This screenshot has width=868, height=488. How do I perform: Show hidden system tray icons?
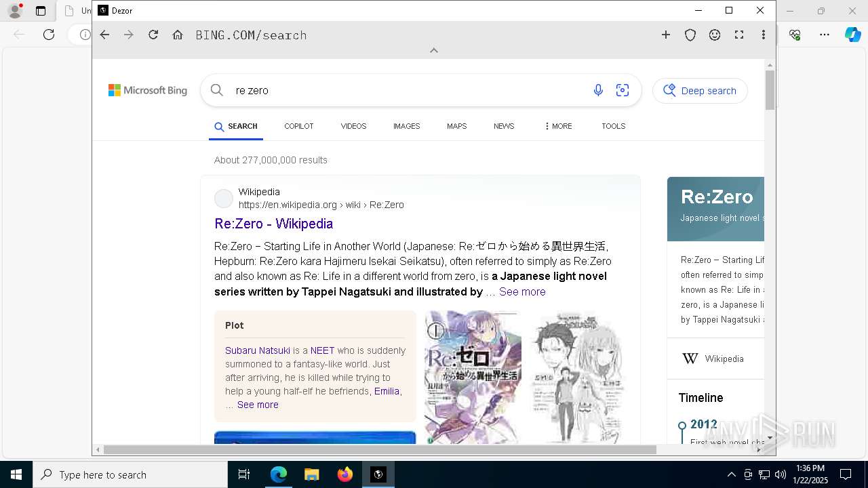tap(731, 474)
